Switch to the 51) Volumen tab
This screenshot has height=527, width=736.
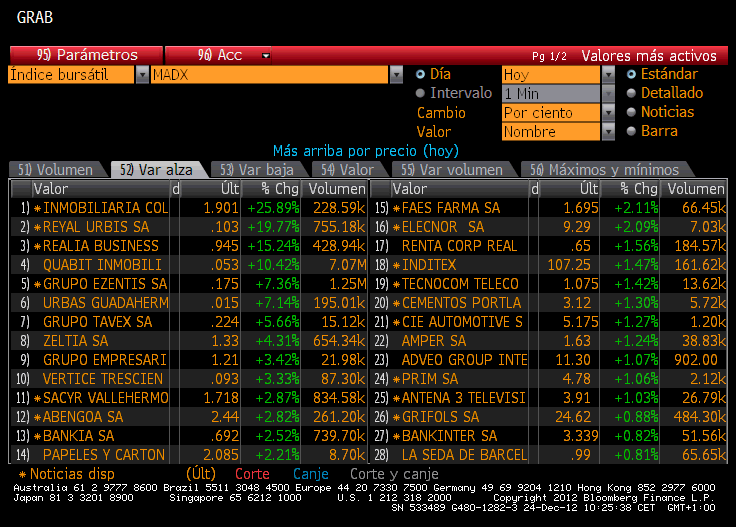56,169
